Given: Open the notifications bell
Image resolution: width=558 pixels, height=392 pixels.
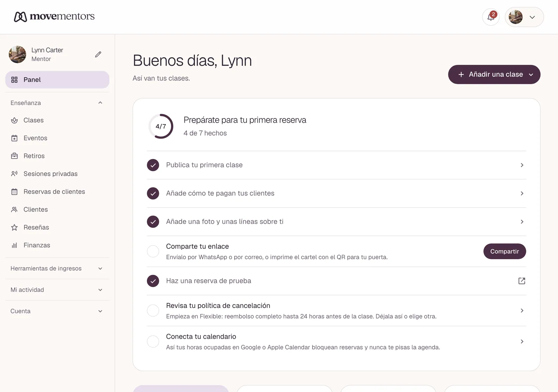Looking at the screenshot, I should coord(491,17).
